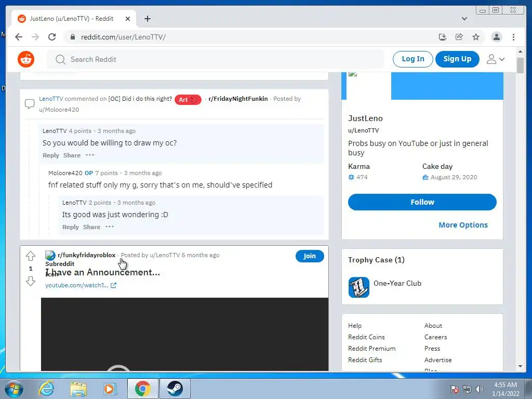This screenshot has width=532, height=399.
Task: Launch Internet Explorer from the taskbar
Action: point(46,389)
